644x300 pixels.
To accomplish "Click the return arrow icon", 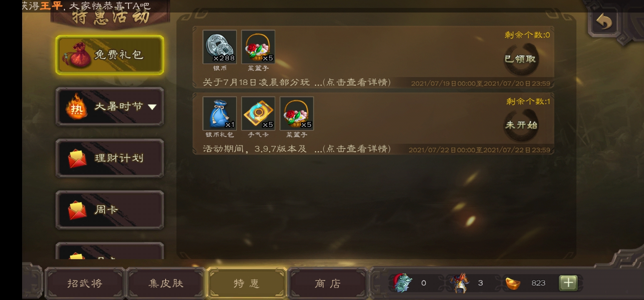I will [x=603, y=21].
